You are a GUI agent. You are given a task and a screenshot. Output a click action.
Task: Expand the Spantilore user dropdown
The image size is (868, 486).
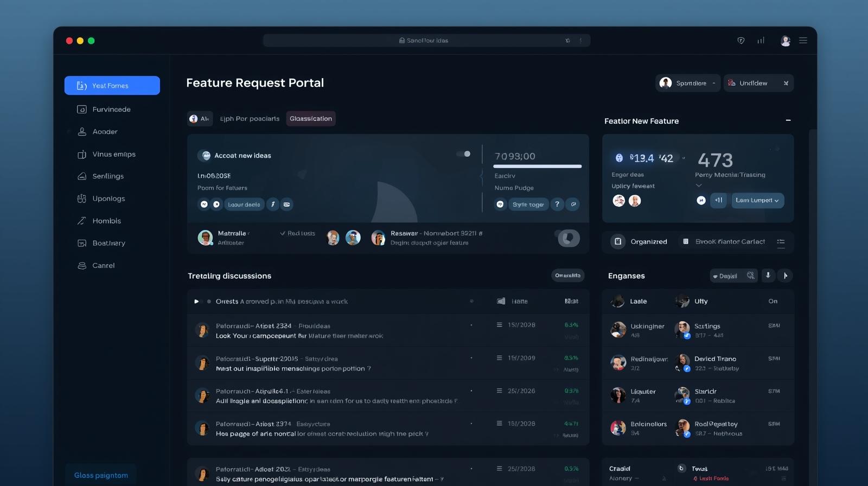click(688, 83)
